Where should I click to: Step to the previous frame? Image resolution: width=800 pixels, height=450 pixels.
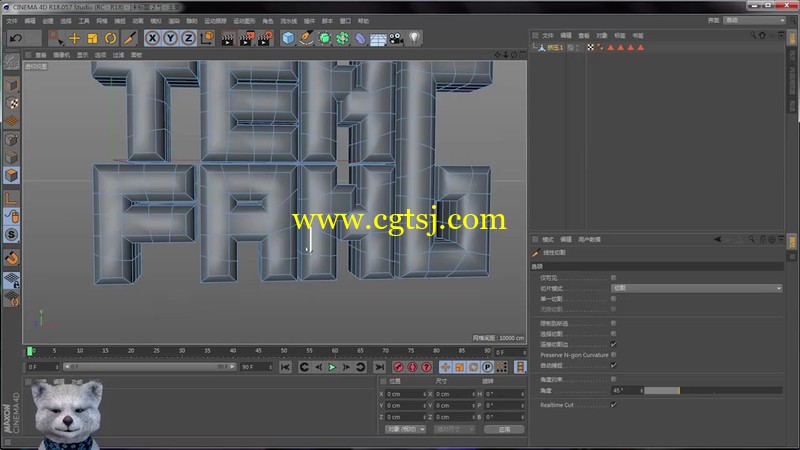point(318,367)
